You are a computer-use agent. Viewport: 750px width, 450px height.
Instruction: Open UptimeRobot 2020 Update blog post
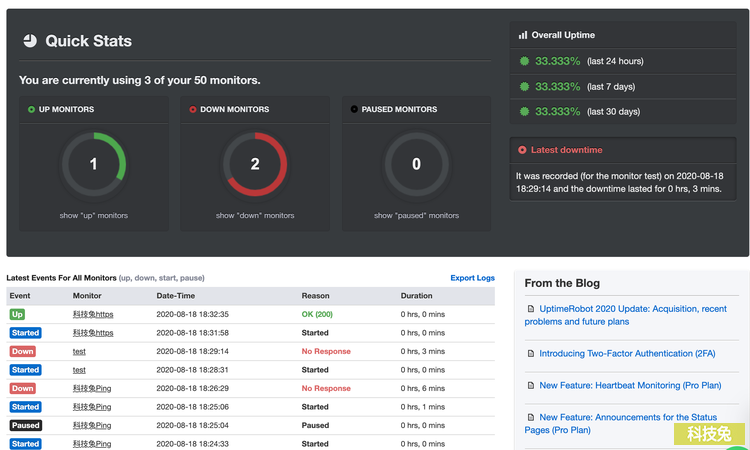pos(626,315)
